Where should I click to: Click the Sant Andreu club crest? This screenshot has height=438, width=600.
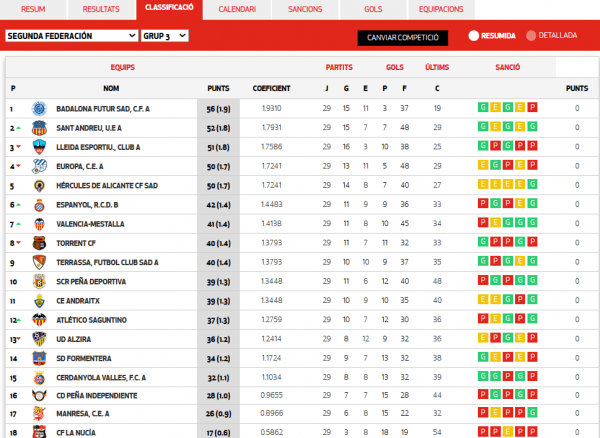pos(39,128)
